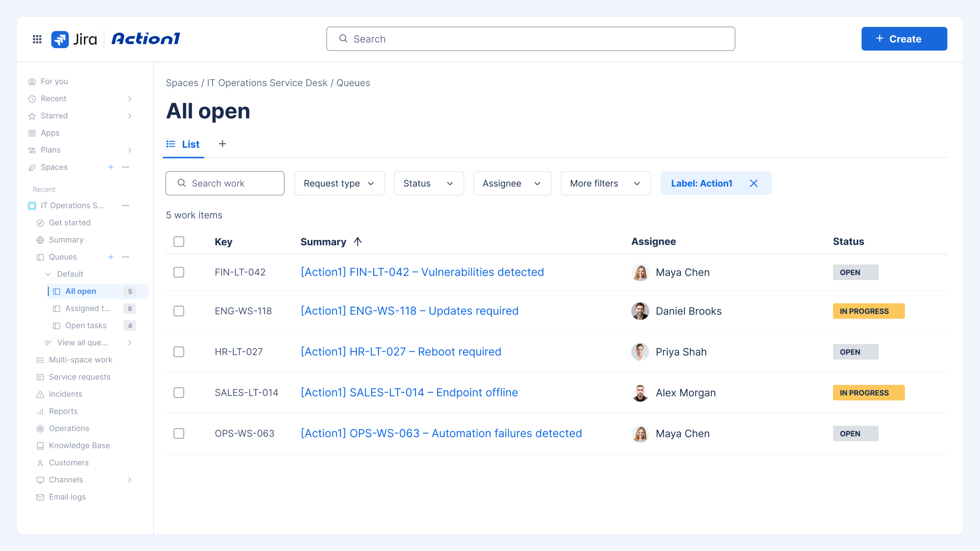Click the Jira logo

point(74,39)
